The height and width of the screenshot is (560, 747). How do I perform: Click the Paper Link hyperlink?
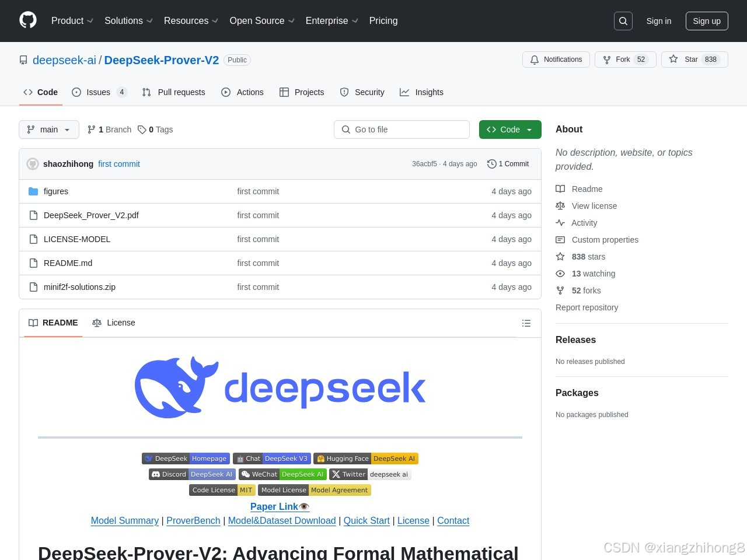[280, 506]
